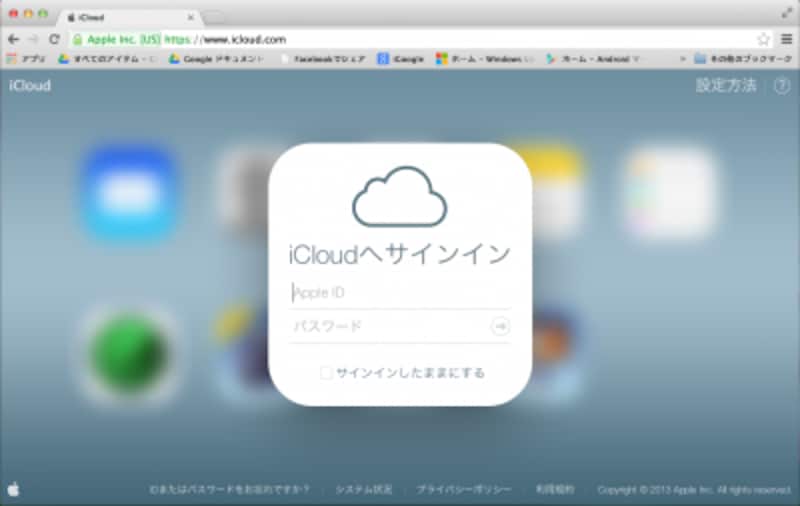Focus the Apple ID field

(x=399, y=293)
